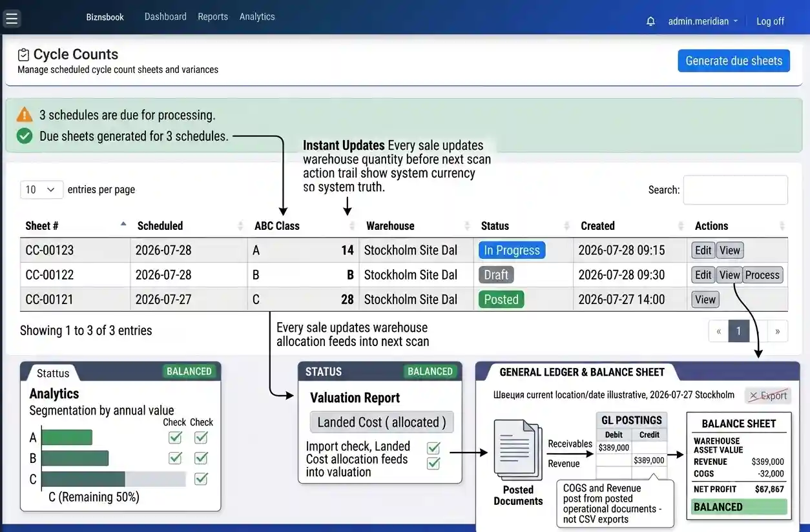This screenshot has width=810, height=532.
Task: Open Reports in the top navigation
Action: [x=213, y=17]
